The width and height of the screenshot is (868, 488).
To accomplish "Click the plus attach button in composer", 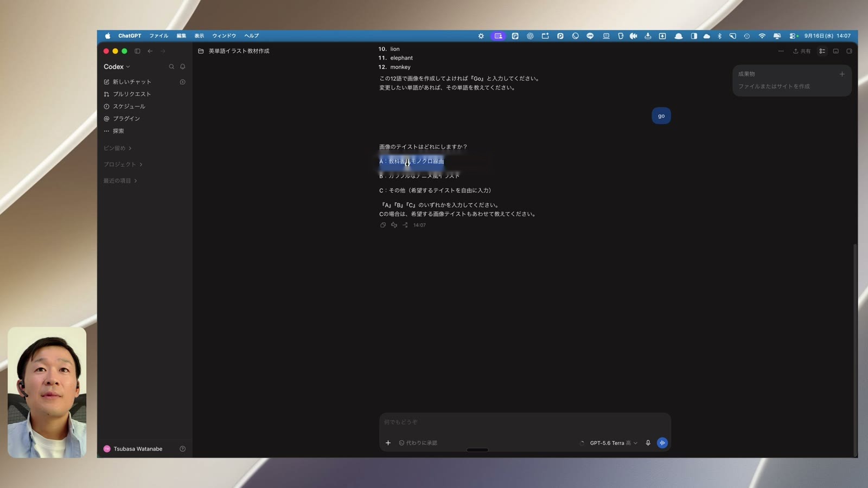I will coord(388,443).
